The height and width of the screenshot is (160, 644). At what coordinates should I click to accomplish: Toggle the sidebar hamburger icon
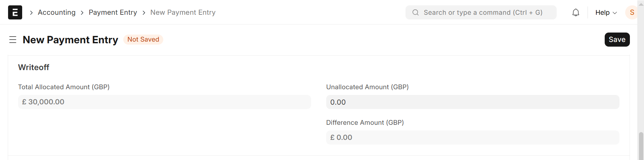coord(13,40)
